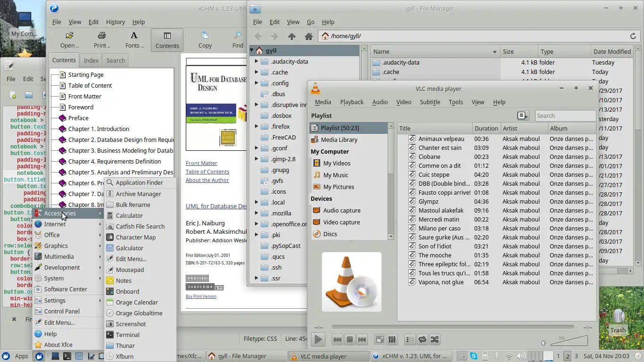Mute VLC via the speaker icon

(544, 343)
